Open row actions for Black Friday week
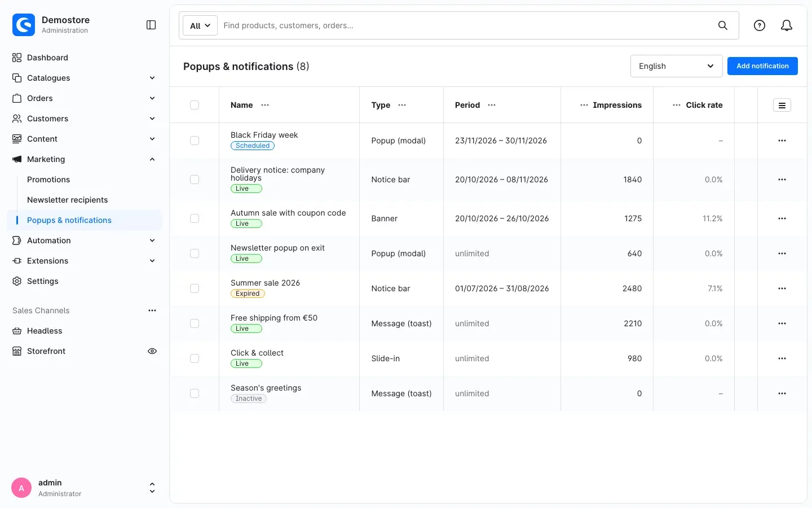 tap(782, 141)
